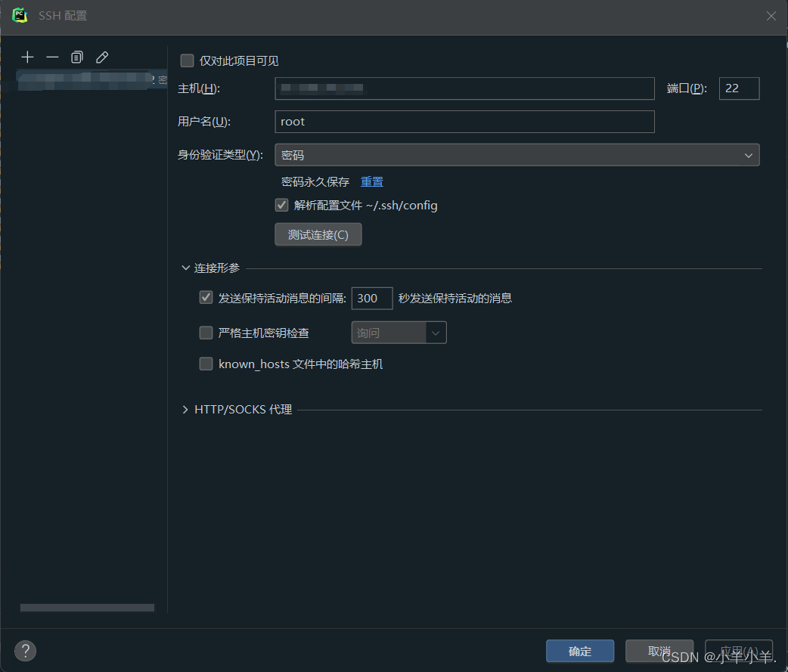Click 测试连接 to test the connection
788x672 pixels.
pos(318,234)
